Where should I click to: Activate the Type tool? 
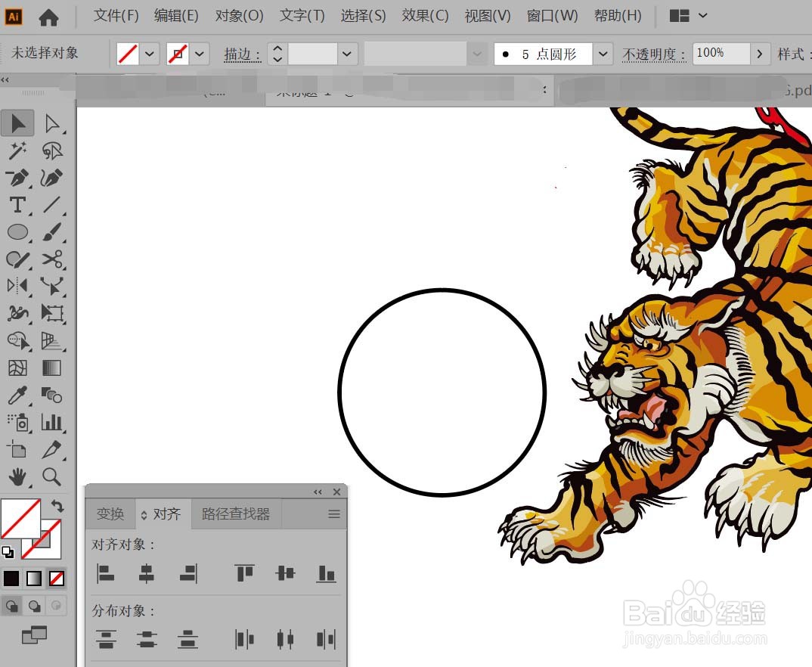point(17,204)
